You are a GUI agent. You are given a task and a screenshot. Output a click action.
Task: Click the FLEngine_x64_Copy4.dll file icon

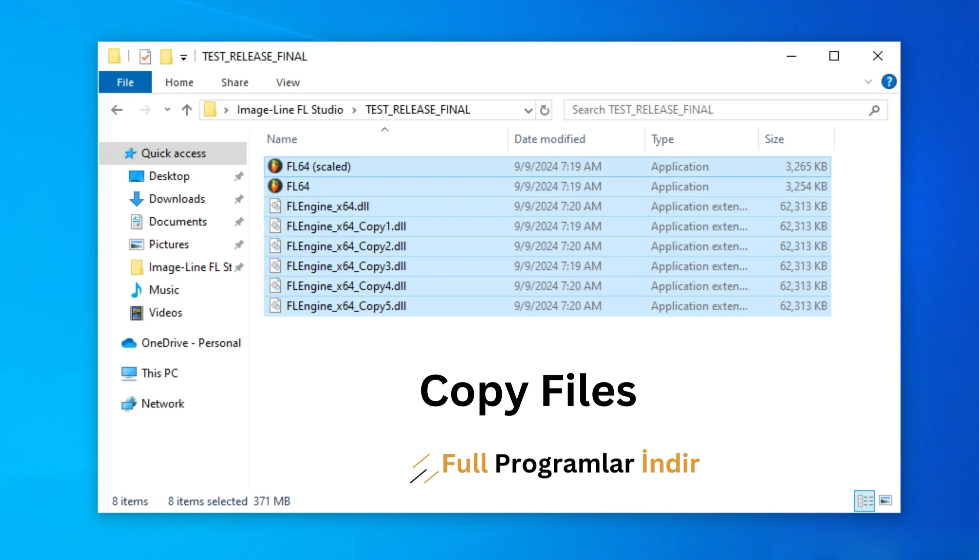[275, 286]
